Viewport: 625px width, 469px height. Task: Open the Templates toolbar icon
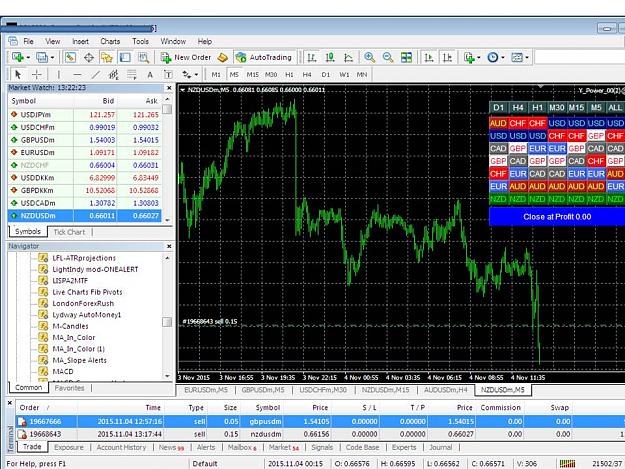click(517, 57)
